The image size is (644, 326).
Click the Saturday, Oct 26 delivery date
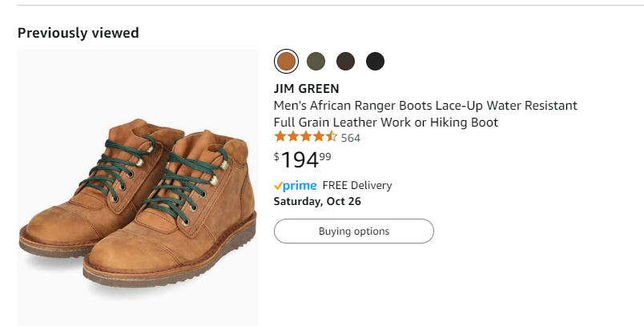tap(317, 201)
